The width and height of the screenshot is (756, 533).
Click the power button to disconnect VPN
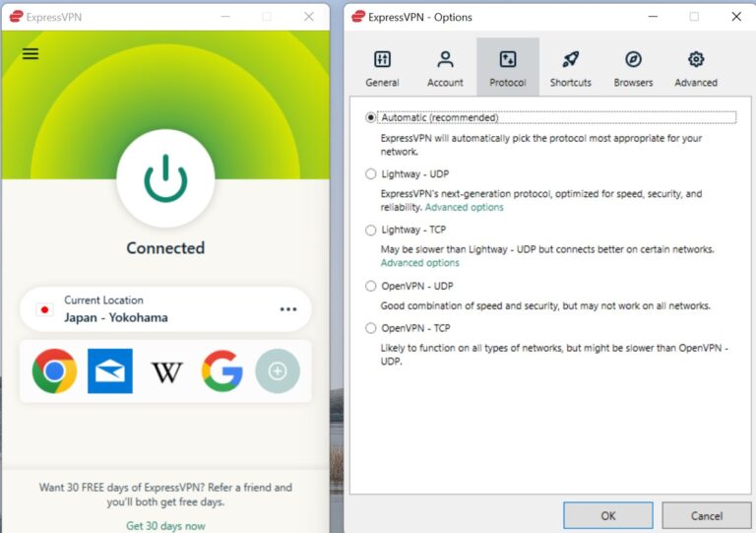click(165, 178)
